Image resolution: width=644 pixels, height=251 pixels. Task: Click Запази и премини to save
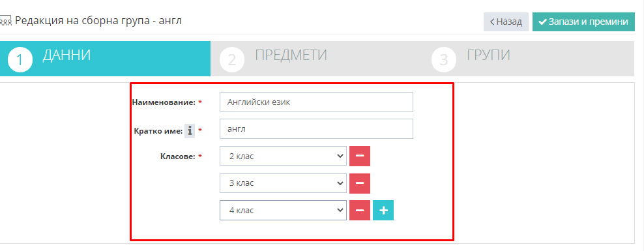583,22
